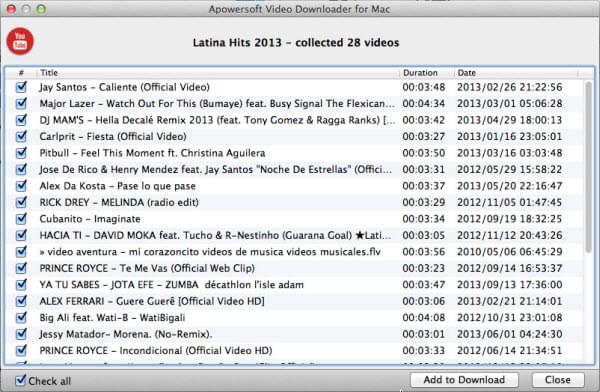Select title "Jay Santos - Caliente (Official Video)"

pyautogui.click(x=124, y=87)
